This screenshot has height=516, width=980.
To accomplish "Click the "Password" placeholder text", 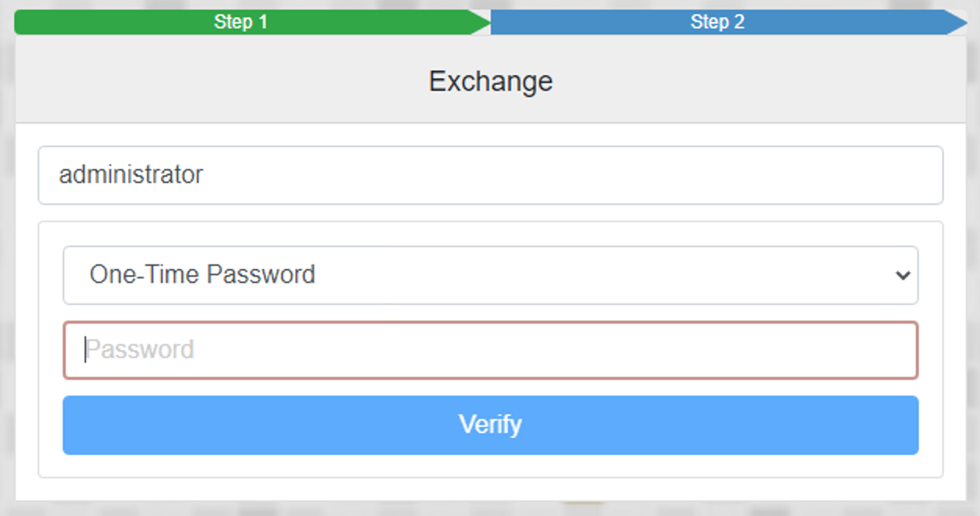I will tap(140, 349).
